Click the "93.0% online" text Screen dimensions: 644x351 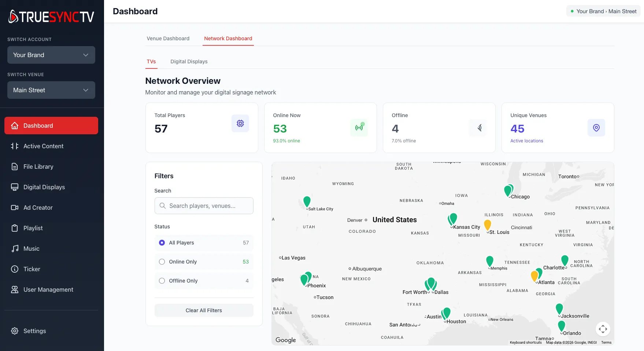(x=286, y=141)
